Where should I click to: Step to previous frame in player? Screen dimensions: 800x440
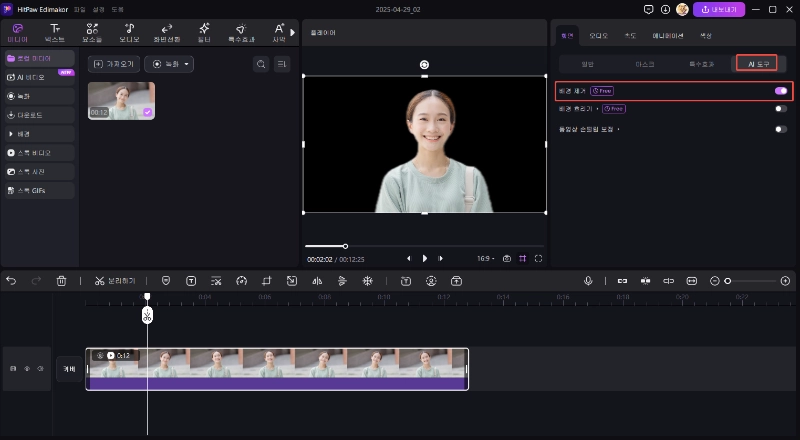click(x=409, y=259)
